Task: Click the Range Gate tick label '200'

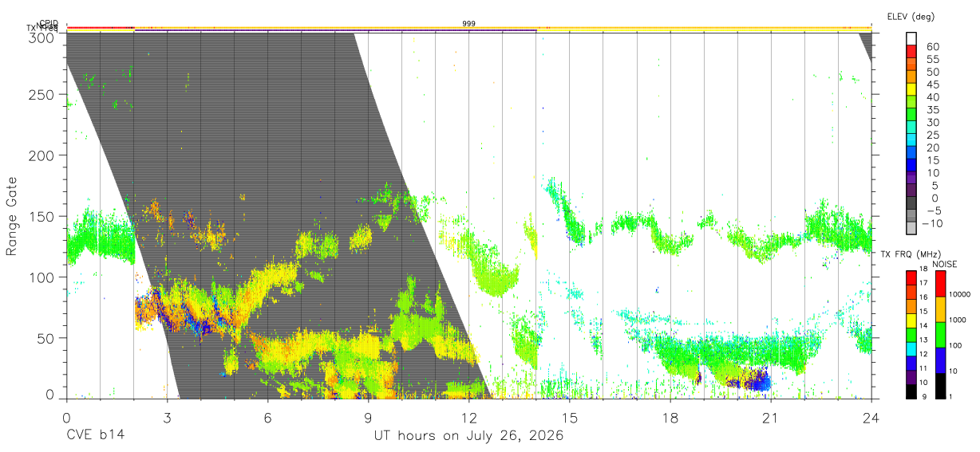Action: (41, 155)
